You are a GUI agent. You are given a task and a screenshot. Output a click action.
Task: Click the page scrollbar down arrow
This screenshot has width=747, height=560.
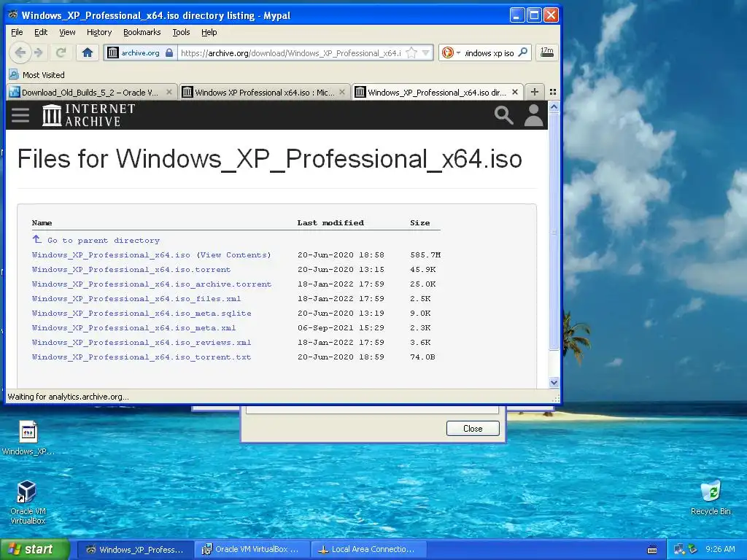point(554,382)
